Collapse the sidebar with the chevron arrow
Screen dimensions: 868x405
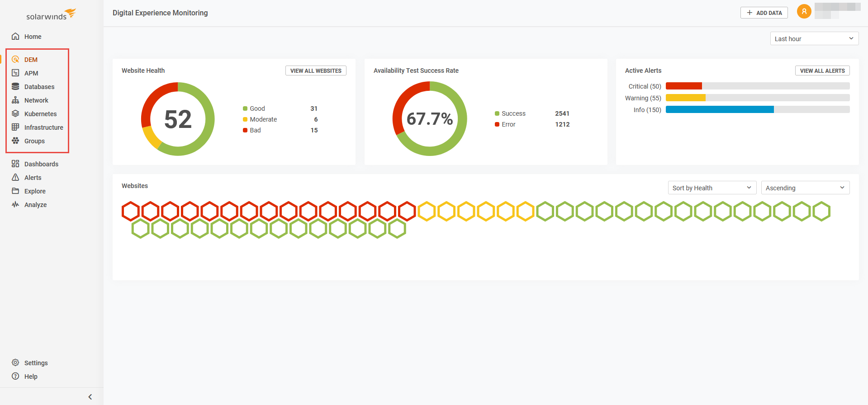pyautogui.click(x=90, y=397)
